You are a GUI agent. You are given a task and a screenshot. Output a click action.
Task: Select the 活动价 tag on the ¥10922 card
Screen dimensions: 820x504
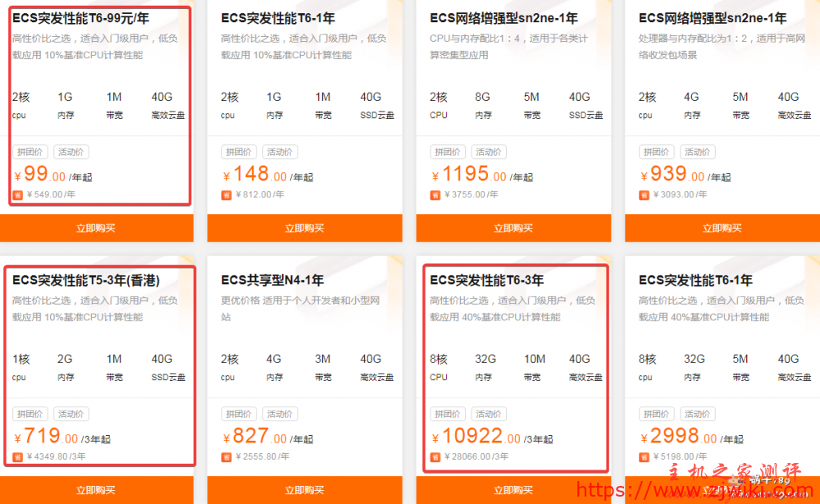[x=489, y=415]
